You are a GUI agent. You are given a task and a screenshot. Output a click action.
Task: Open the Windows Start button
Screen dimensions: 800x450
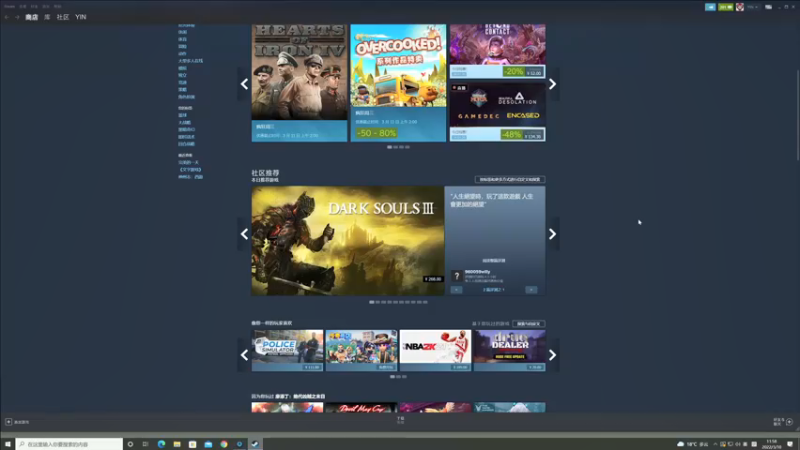(x=8, y=444)
